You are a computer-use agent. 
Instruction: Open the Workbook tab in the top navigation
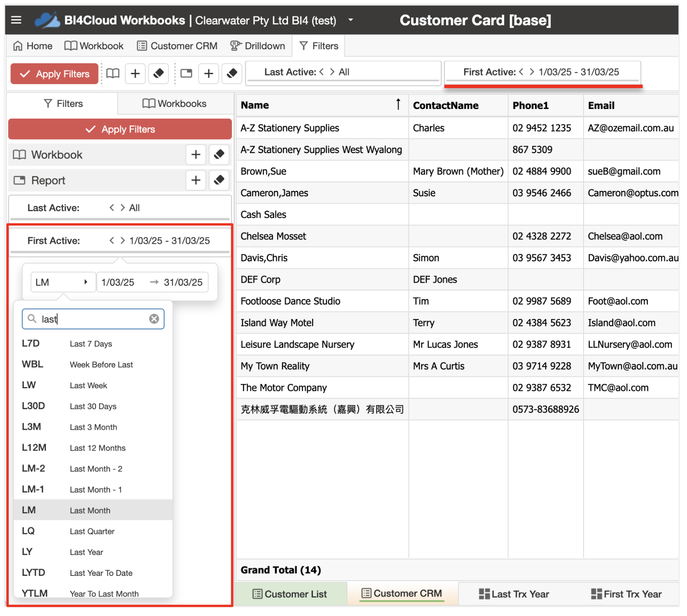coord(94,46)
